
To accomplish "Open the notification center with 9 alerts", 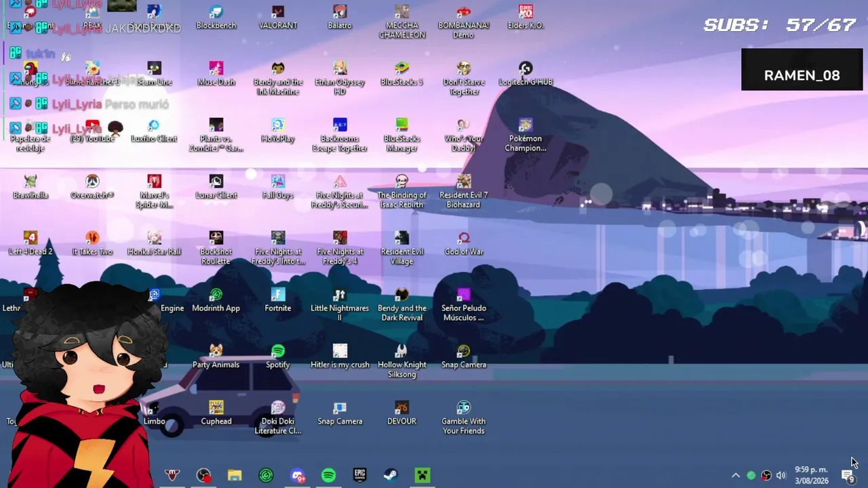I will click(x=848, y=476).
